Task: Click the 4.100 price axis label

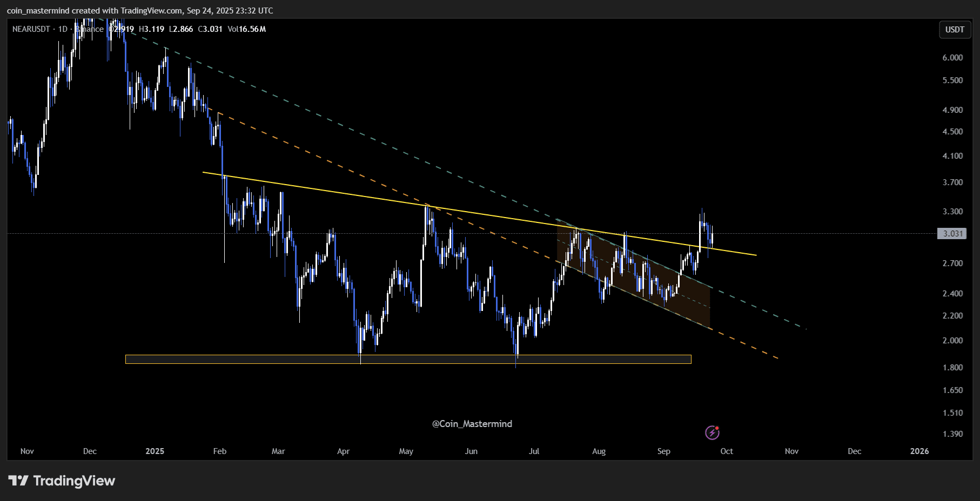Action: tap(952, 156)
